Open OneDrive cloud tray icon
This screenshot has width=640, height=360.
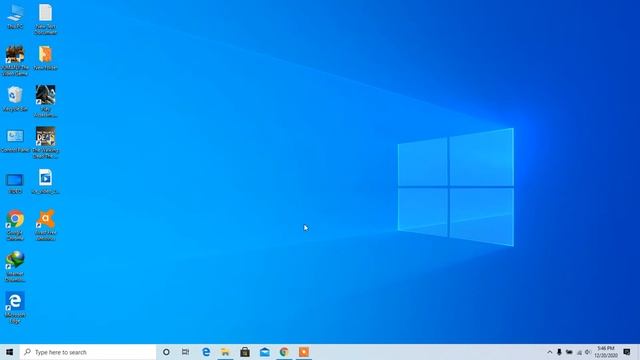569,352
